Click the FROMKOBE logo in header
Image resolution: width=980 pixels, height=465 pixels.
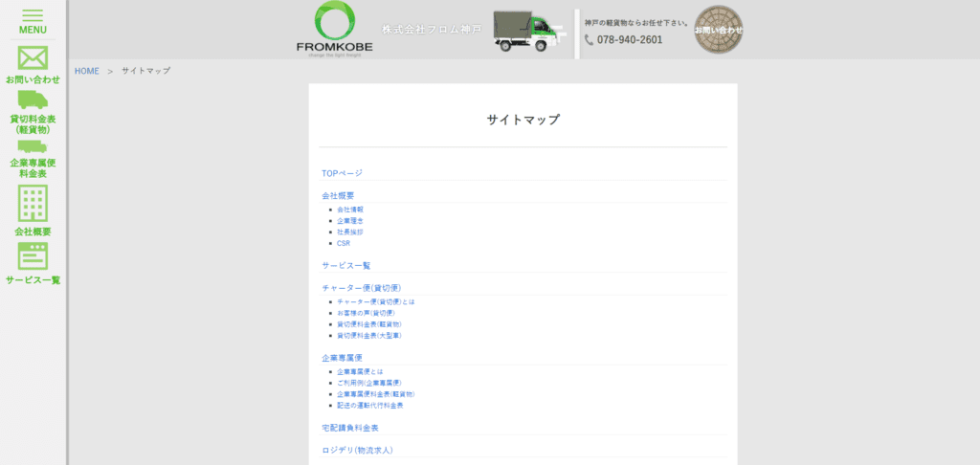[334, 30]
